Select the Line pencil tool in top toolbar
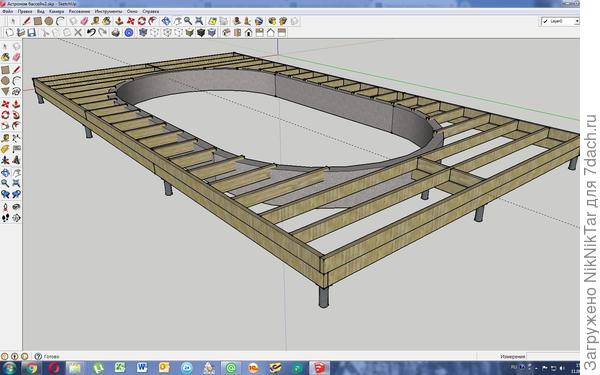The width and height of the screenshot is (600, 375). click(26, 21)
